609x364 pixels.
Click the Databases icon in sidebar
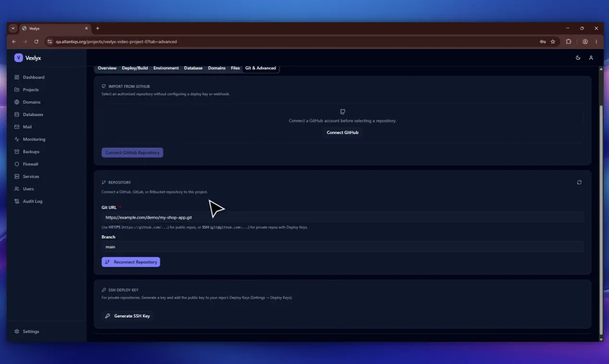(x=17, y=114)
